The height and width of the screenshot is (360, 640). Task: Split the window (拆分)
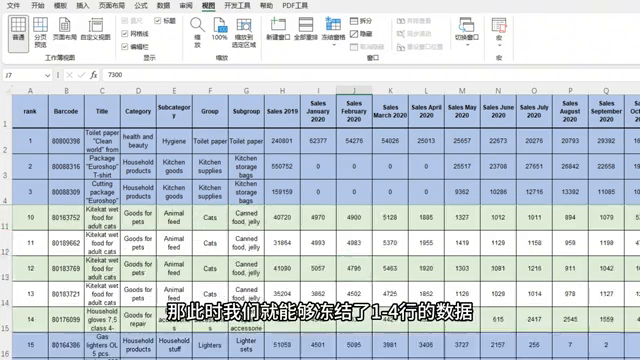(361, 21)
